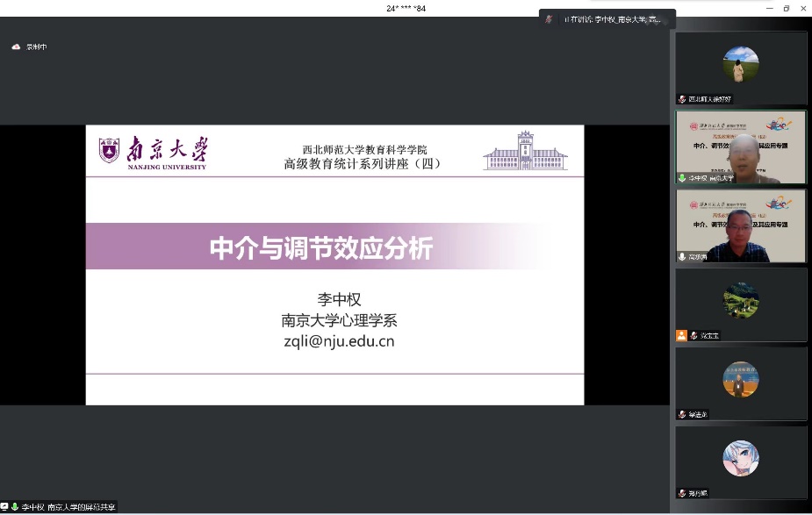Select the anime avatar participant tile

click(740, 459)
